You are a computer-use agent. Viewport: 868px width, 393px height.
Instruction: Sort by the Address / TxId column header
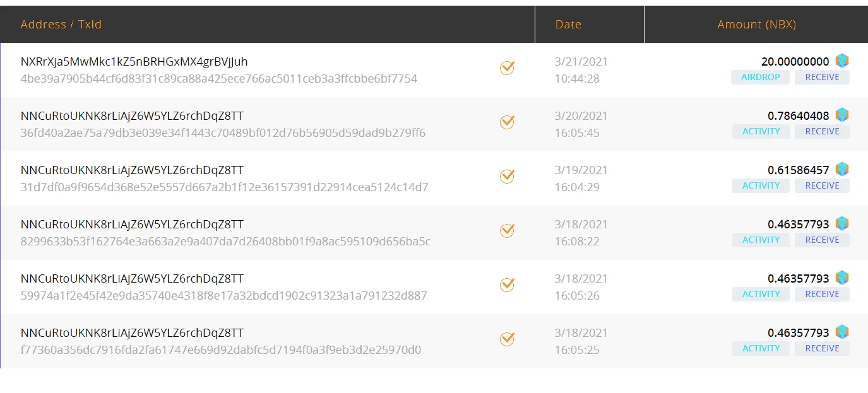pos(61,25)
